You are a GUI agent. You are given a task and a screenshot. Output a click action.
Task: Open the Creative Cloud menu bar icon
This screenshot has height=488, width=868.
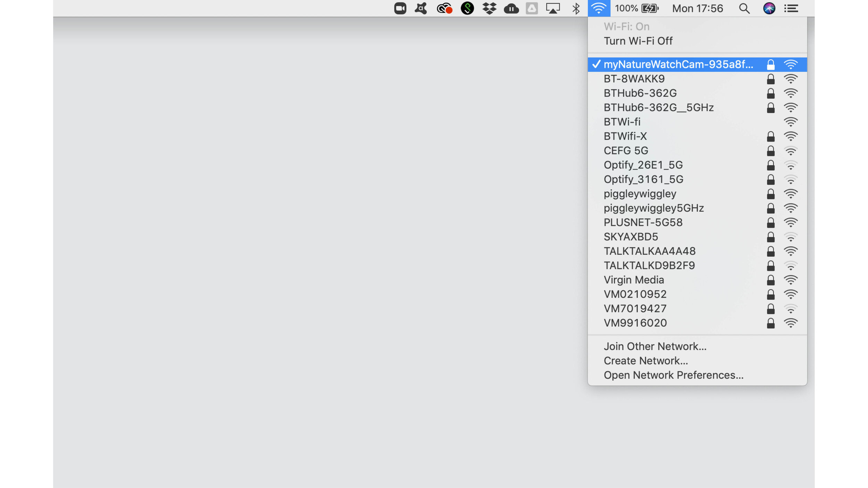click(444, 8)
